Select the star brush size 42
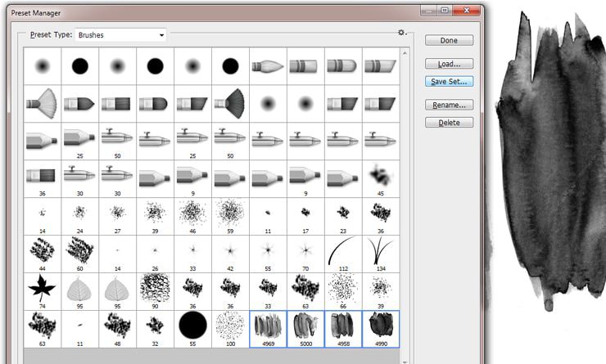 coord(230,254)
